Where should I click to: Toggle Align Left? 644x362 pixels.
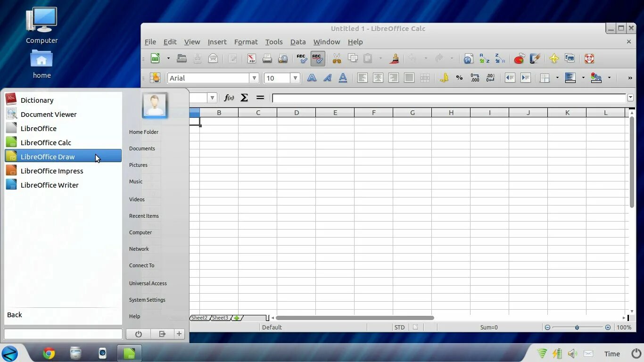362,78
